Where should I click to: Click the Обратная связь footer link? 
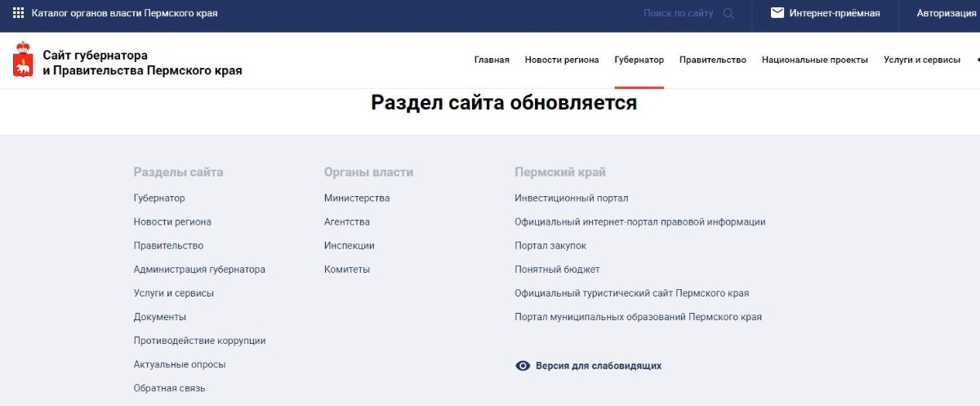[169, 388]
